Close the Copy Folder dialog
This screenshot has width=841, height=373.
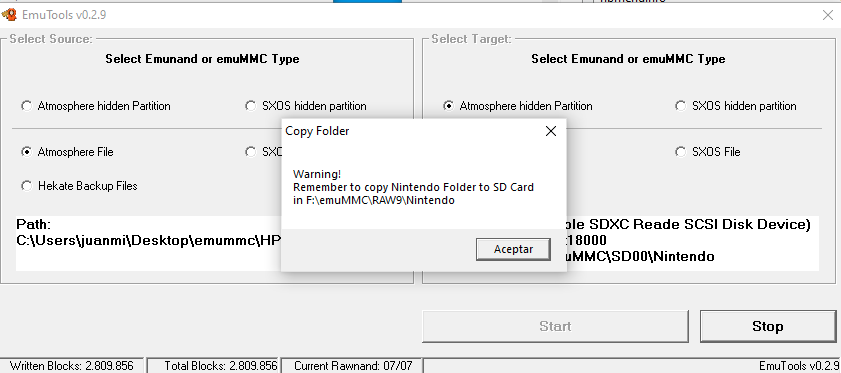(550, 131)
